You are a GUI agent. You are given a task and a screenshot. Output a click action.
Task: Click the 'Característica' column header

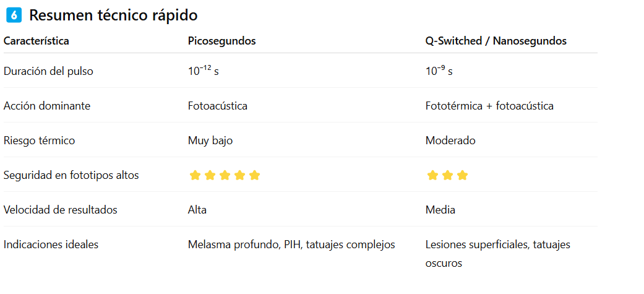point(36,41)
